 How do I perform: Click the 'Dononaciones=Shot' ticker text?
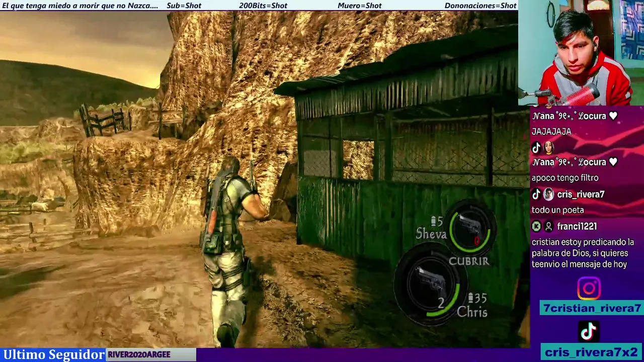pos(480,6)
